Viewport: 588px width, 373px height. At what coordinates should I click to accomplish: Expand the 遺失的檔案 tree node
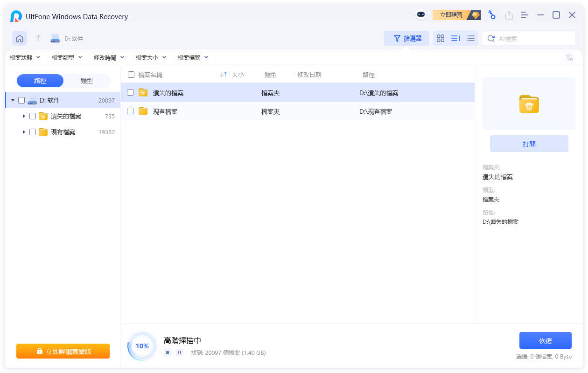(x=24, y=116)
